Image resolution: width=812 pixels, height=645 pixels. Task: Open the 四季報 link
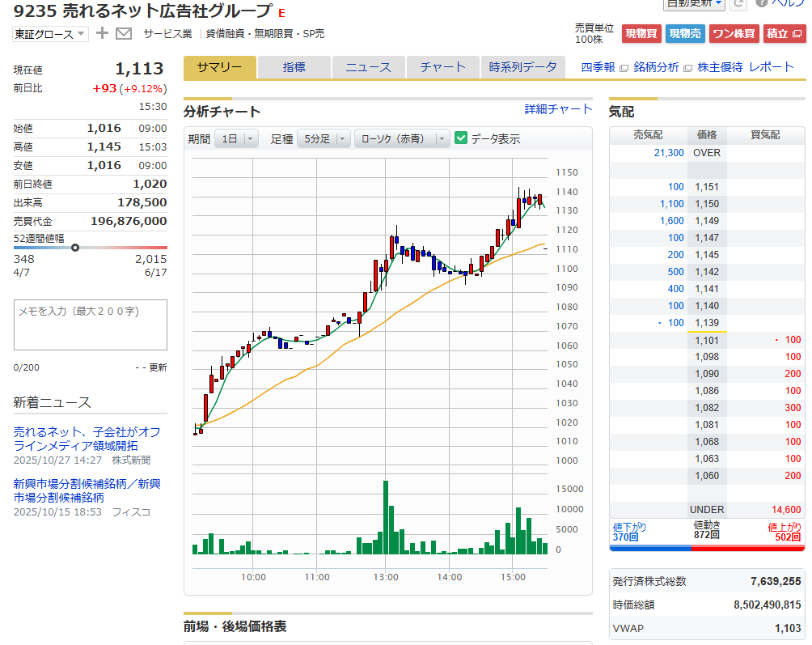pyautogui.click(x=598, y=67)
